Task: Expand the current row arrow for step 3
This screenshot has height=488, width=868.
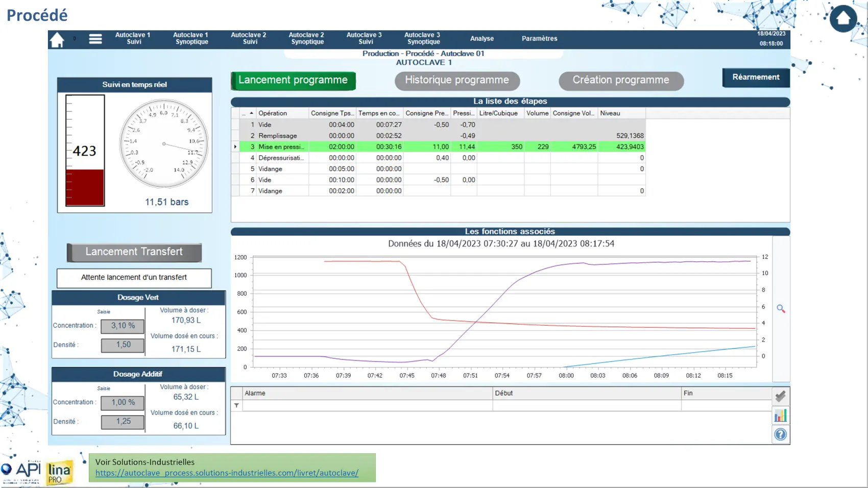Action: tap(235, 147)
